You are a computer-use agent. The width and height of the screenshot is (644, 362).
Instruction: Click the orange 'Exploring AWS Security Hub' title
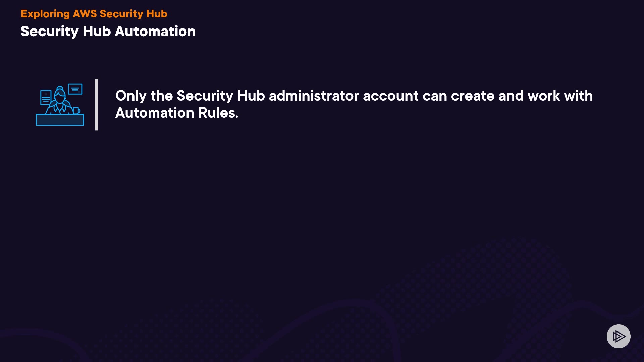point(94,14)
